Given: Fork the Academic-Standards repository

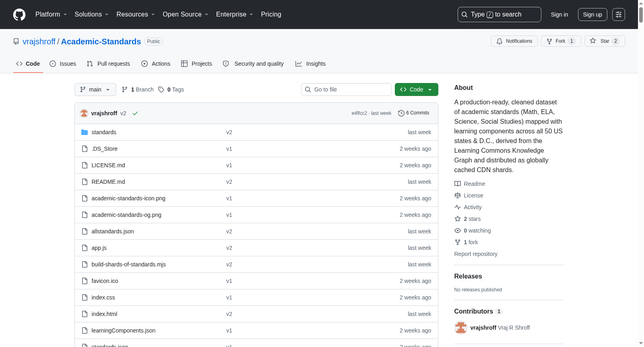Looking at the screenshot, I should [x=561, y=41].
